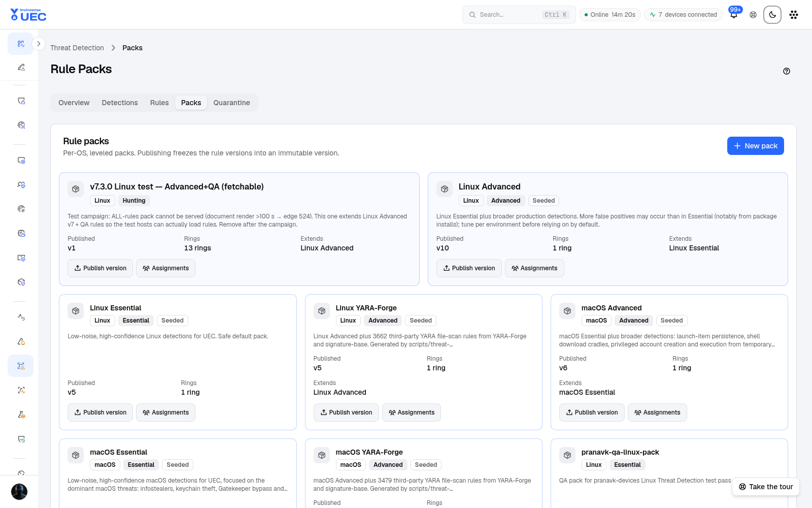
Task: Click the package icon on pranavk-qa-linux-pack card
Action: tap(567, 455)
